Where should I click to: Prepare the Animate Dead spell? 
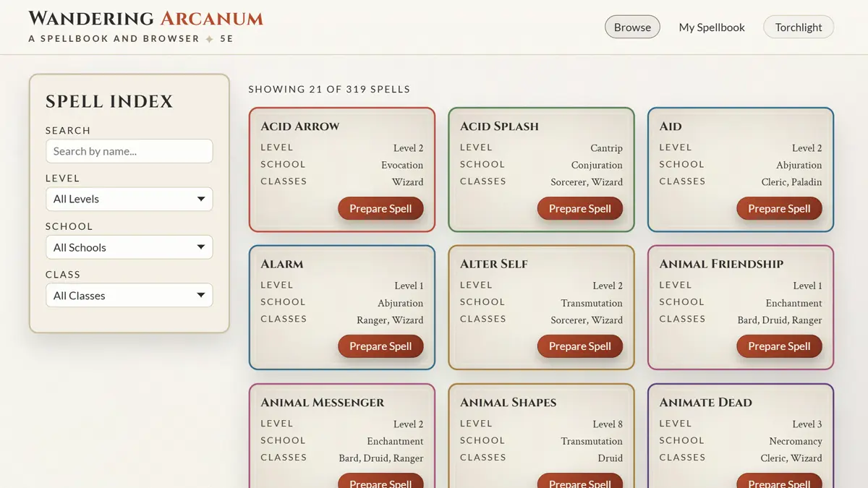779,481
